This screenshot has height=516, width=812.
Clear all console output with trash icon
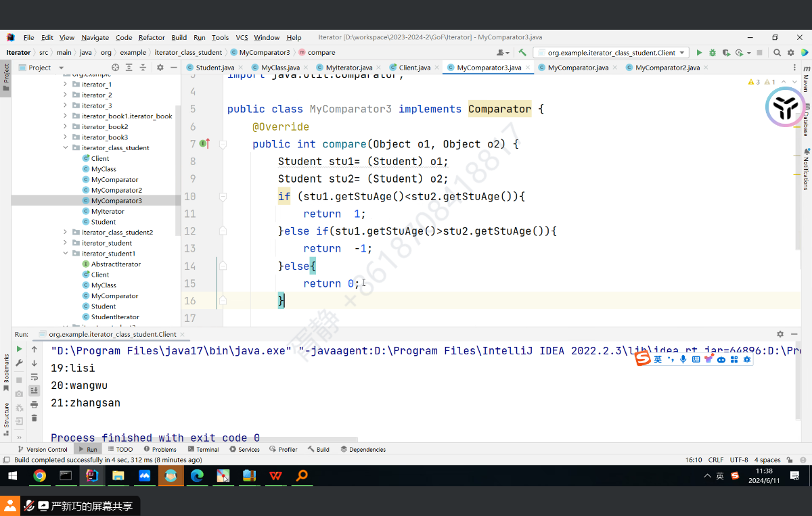35,418
